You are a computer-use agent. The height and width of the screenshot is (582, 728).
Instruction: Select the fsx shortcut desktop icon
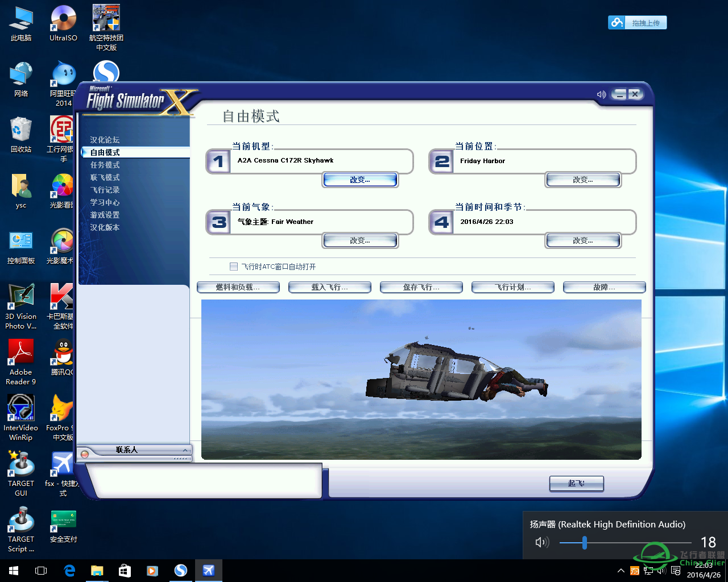point(63,473)
